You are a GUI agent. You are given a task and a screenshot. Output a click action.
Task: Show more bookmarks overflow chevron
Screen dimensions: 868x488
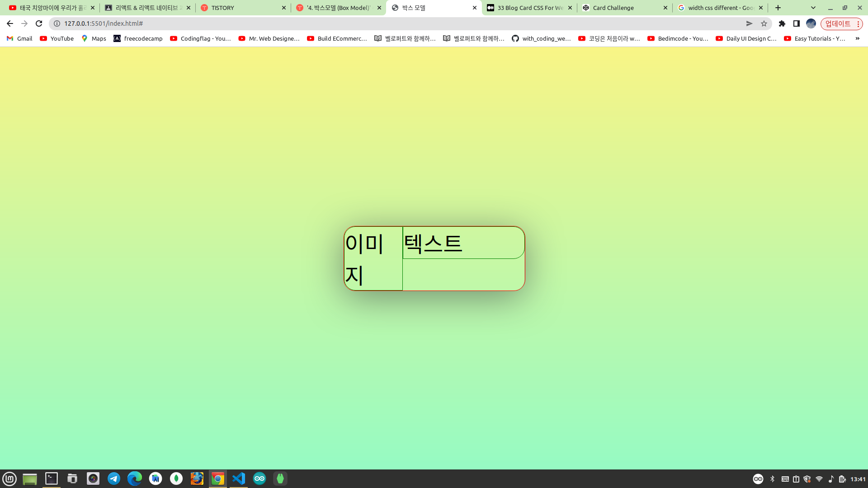pyautogui.click(x=857, y=38)
